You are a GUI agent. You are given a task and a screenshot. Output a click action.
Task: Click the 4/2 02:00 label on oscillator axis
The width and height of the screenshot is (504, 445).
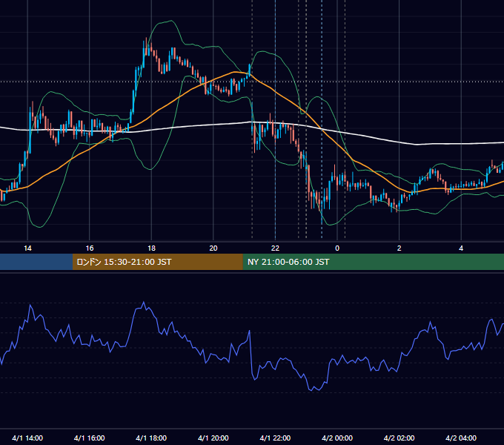tap(399, 438)
